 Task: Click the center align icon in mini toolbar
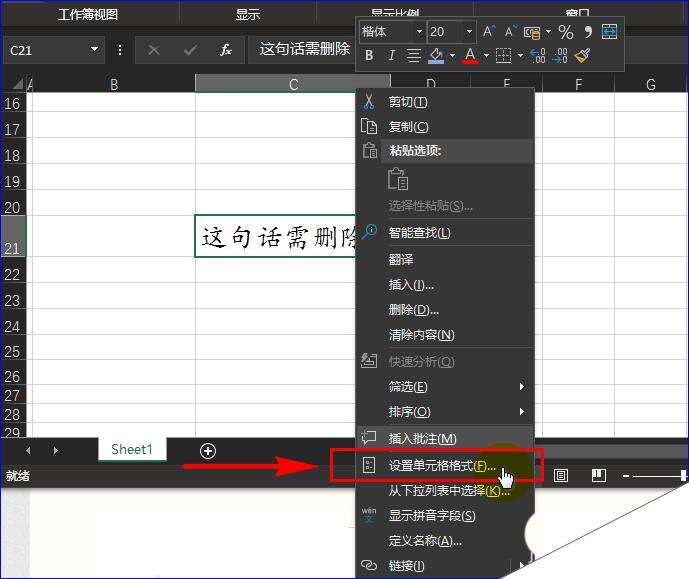(413, 55)
